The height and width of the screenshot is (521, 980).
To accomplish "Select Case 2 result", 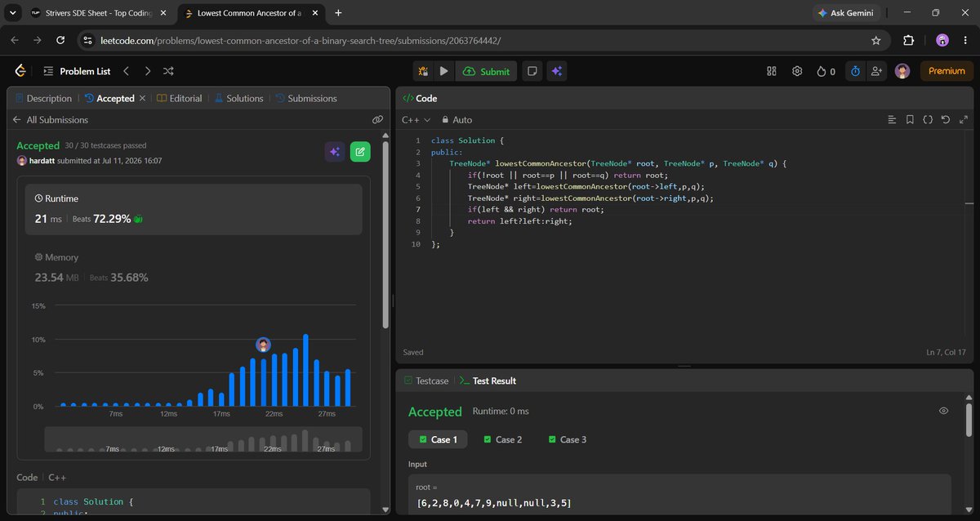I will [x=502, y=439].
